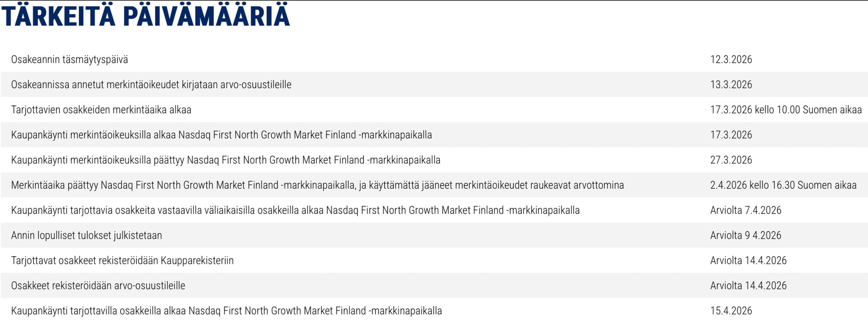This screenshot has height=326, width=868.
Task: Select the 'merkintäoikeudet kirjataan arvo-osuustileille' row text
Action: click(x=151, y=85)
